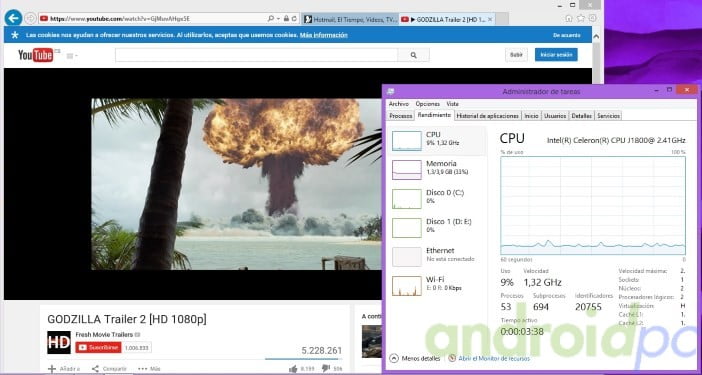
Task: Click the Fresh Movie Trailers HD channel avatar
Action: (x=59, y=342)
